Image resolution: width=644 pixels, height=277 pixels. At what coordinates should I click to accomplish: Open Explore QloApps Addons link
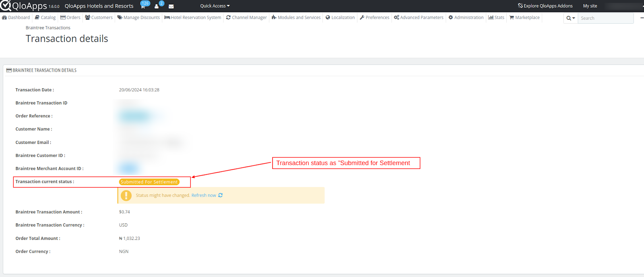pyautogui.click(x=545, y=6)
